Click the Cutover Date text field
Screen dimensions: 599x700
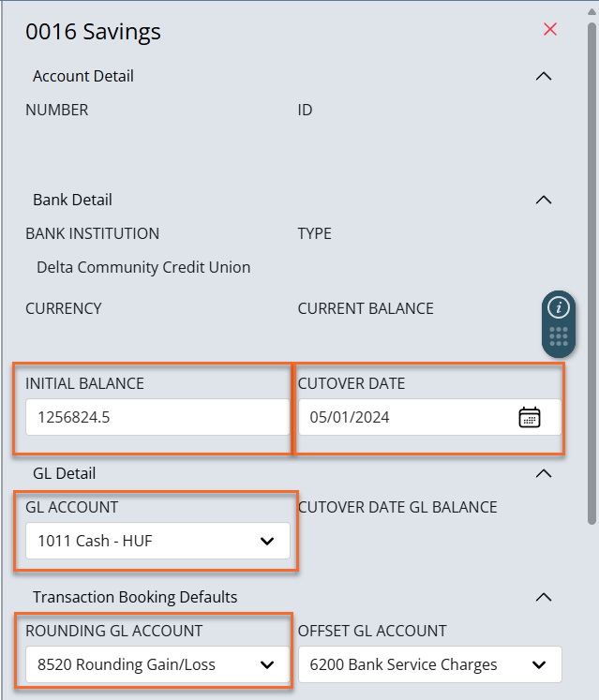coord(407,417)
